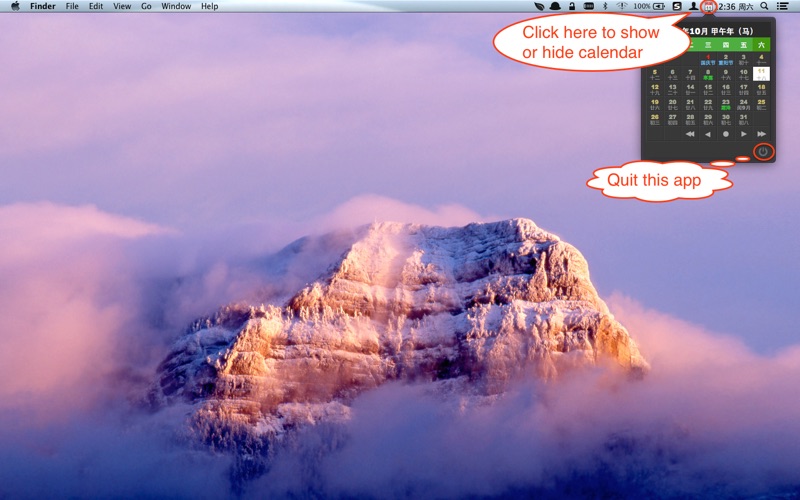The image size is (800, 500).
Task: Click the padlock icon in the menu bar
Action: coord(572,6)
